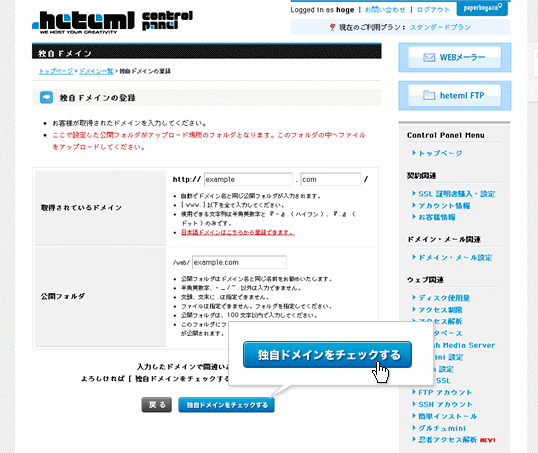Focus the /web/ public folder field
This screenshot has width=538, height=453.
[239, 263]
